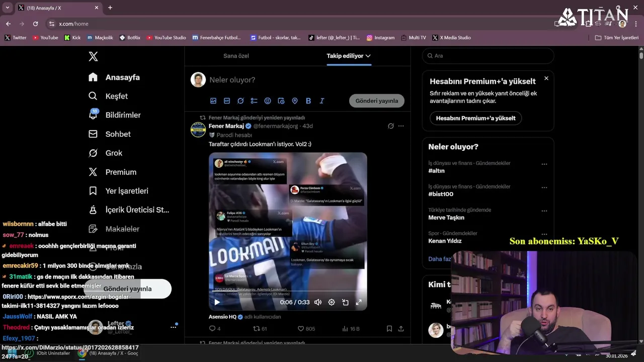Open Twitter bookmark
Image resolution: width=644 pixels, height=362 pixels.
[16, 38]
